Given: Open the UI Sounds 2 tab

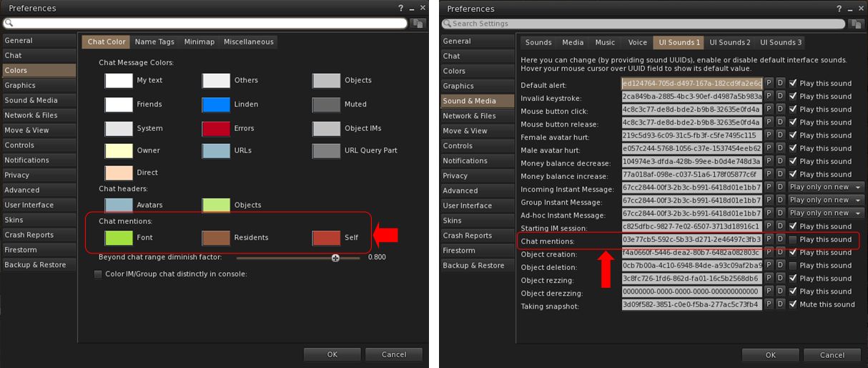Looking at the screenshot, I should tap(729, 43).
